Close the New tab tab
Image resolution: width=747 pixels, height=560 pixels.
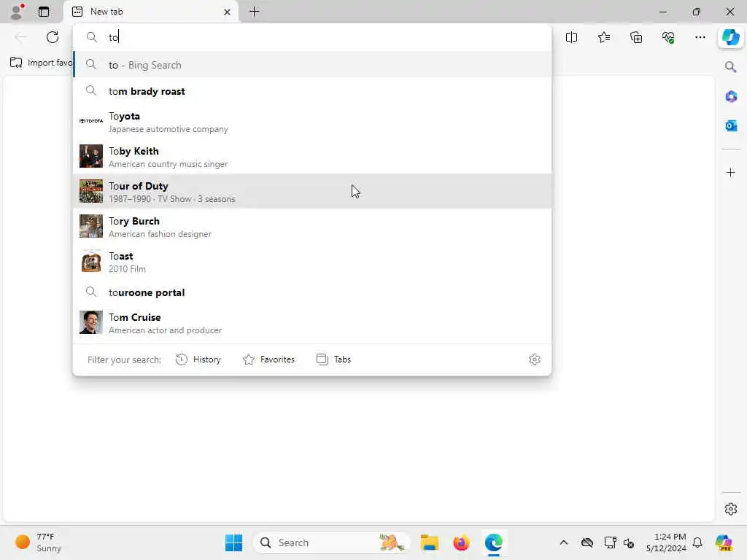[228, 12]
